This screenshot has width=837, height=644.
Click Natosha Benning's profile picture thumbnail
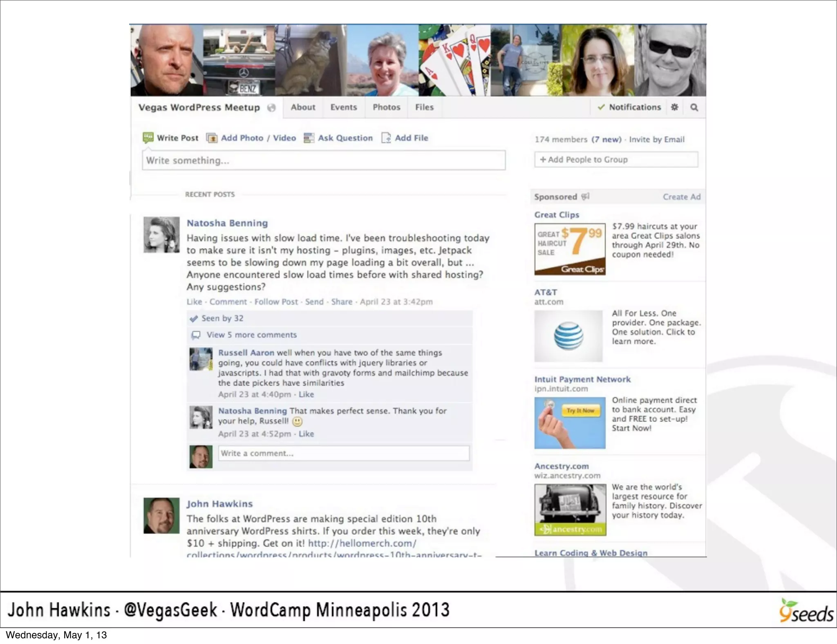[x=161, y=235]
